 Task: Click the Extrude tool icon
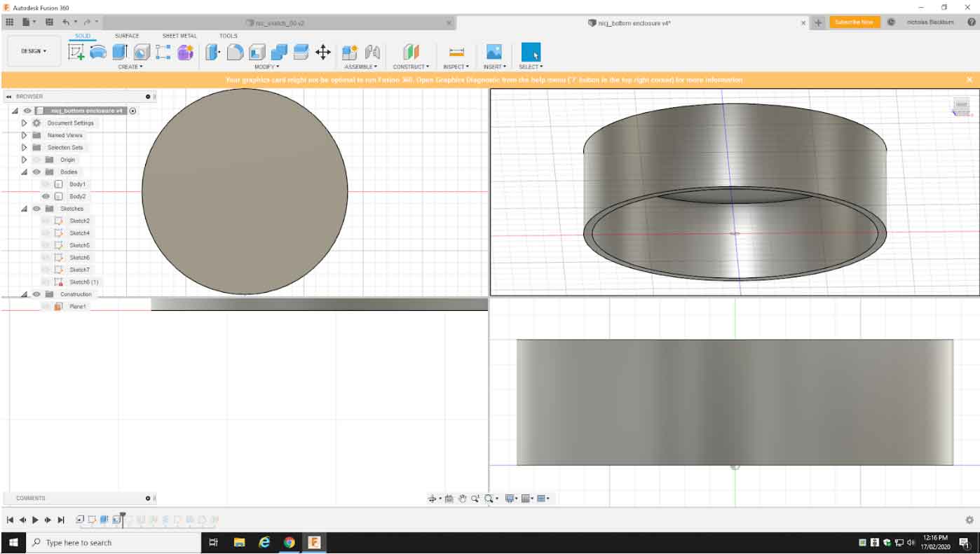(x=120, y=52)
